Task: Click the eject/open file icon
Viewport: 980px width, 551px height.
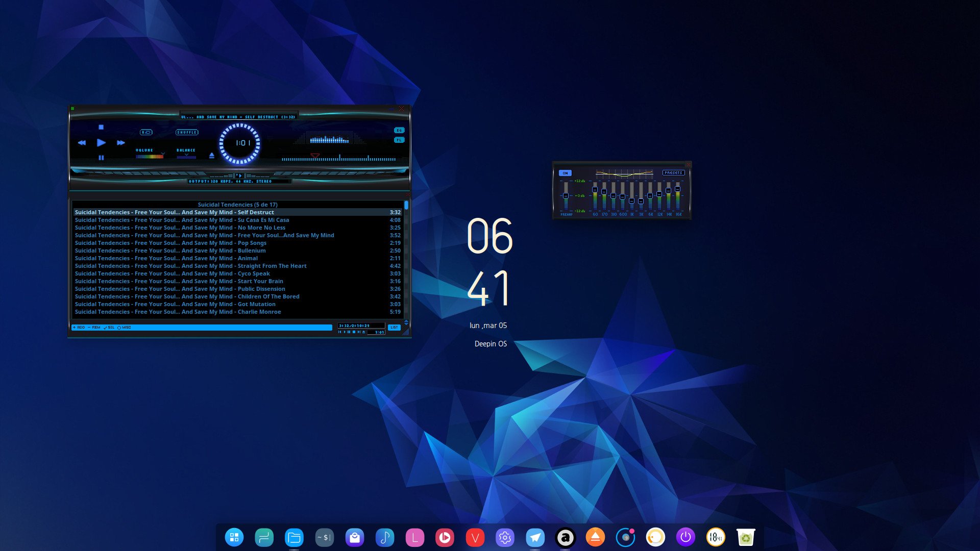Action: coord(212,156)
